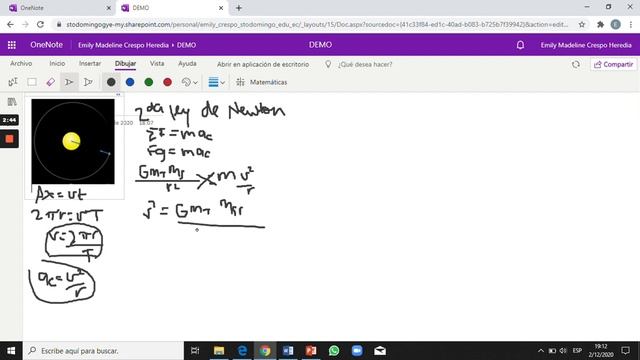
Task: Switch to the OneNote browser tab
Action: pyautogui.click(x=59, y=8)
